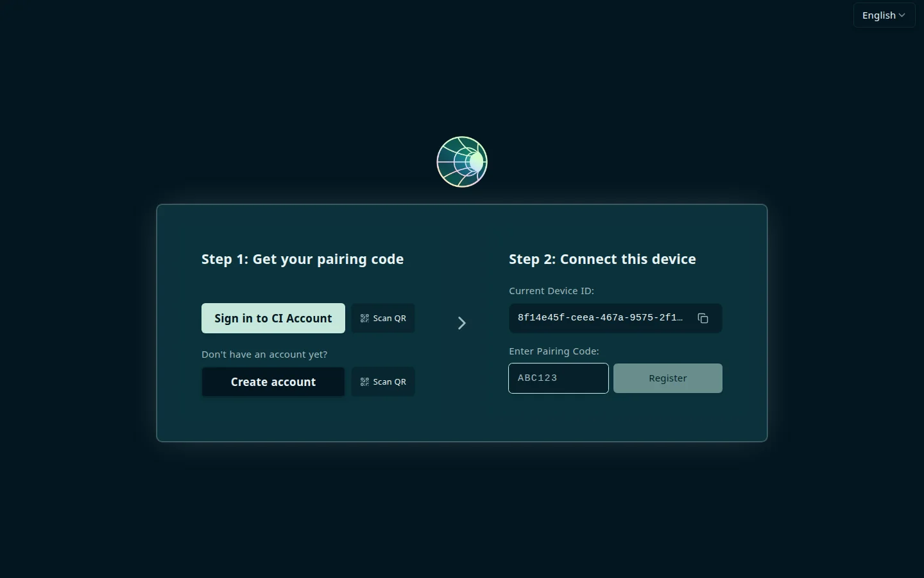This screenshot has width=924, height=578.
Task: Copy the current device ID
Action: [703, 319]
